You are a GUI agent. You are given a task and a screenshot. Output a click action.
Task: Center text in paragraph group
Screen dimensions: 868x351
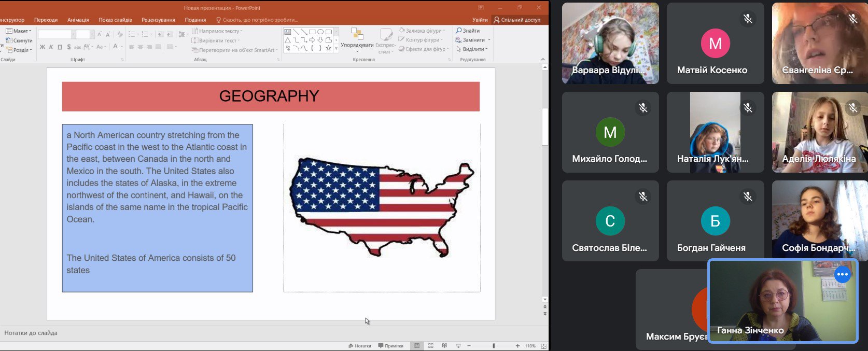(140, 47)
